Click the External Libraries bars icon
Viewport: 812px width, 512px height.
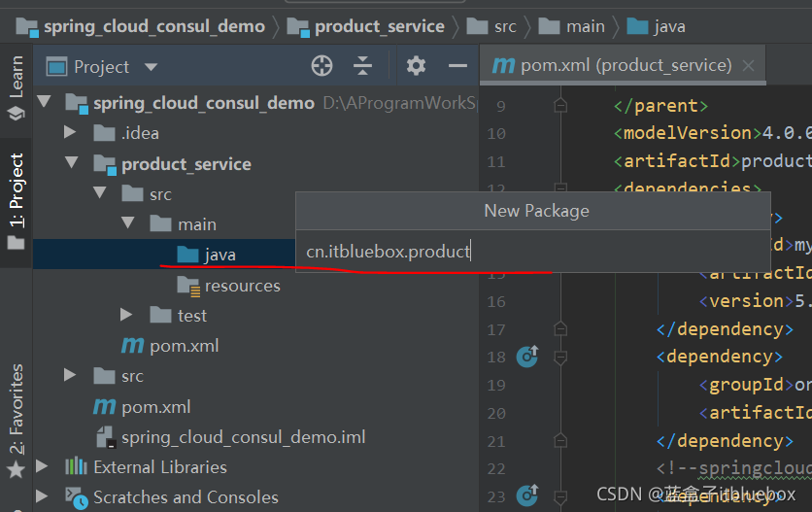pyautogui.click(x=76, y=466)
